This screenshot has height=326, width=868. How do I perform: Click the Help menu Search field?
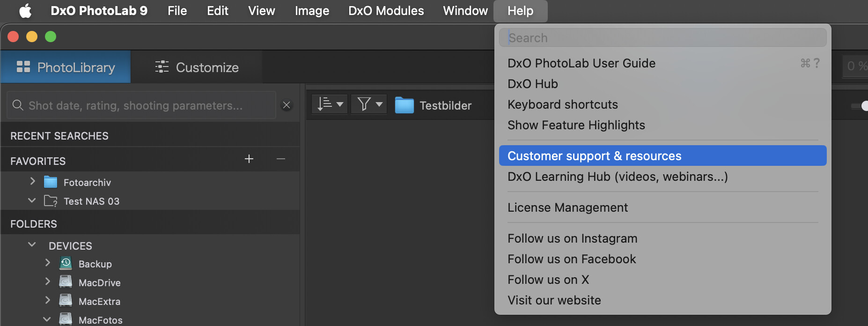tap(662, 37)
